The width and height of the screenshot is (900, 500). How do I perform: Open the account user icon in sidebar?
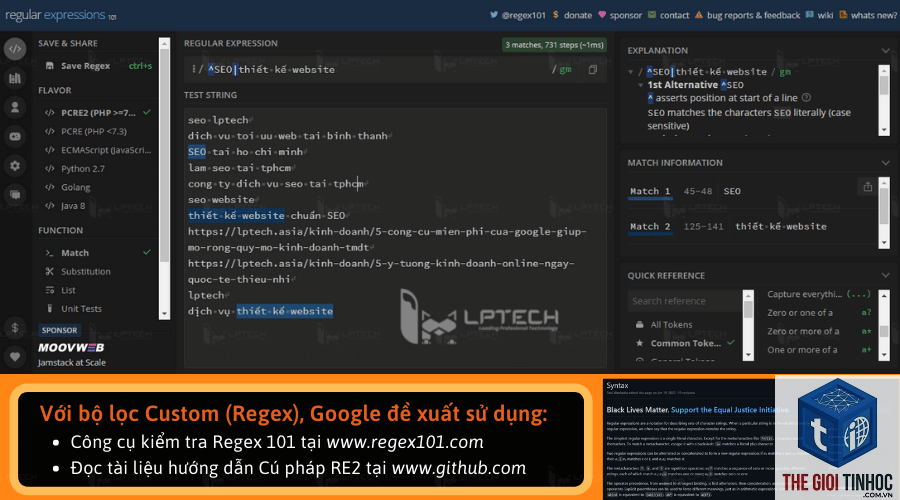[15, 107]
